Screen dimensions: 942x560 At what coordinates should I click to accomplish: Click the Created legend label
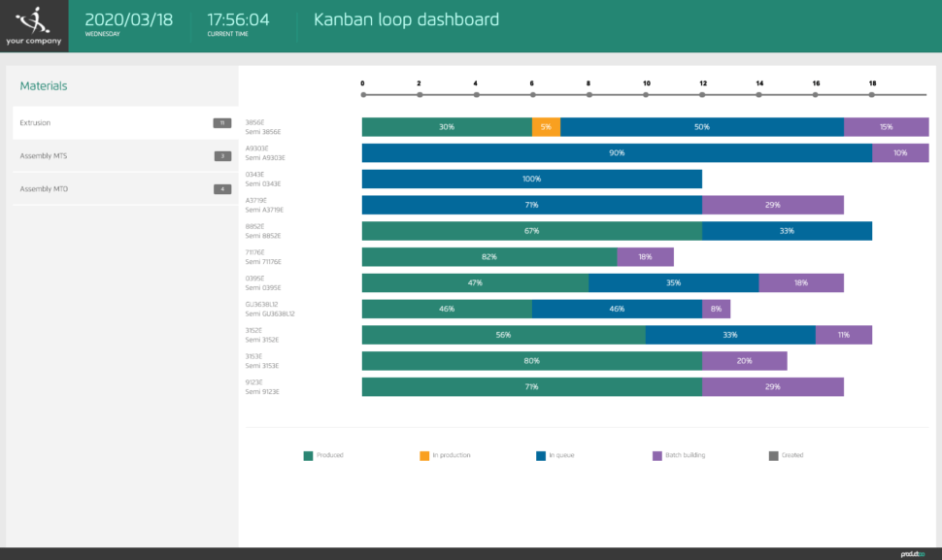(x=792, y=455)
